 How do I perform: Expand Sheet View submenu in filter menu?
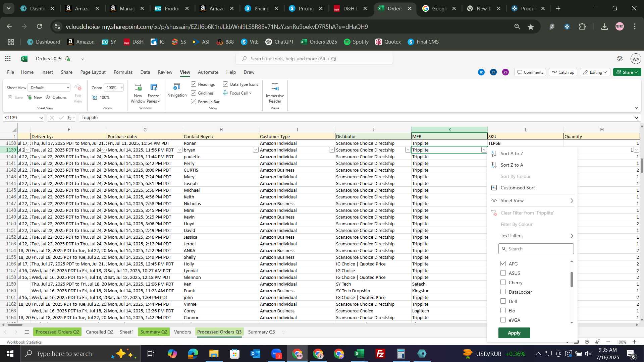pos(532,200)
